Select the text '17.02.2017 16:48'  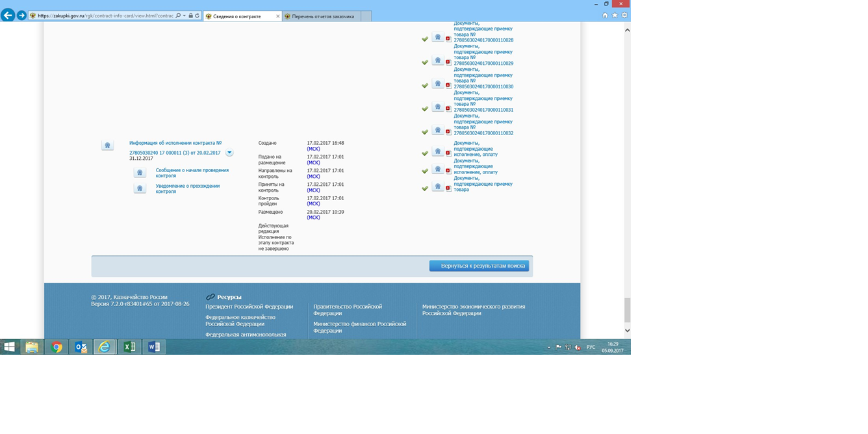pyautogui.click(x=325, y=143)
